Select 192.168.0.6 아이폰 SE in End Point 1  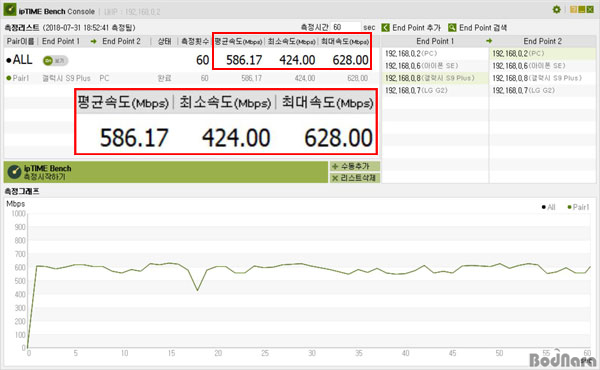(435, 66)
